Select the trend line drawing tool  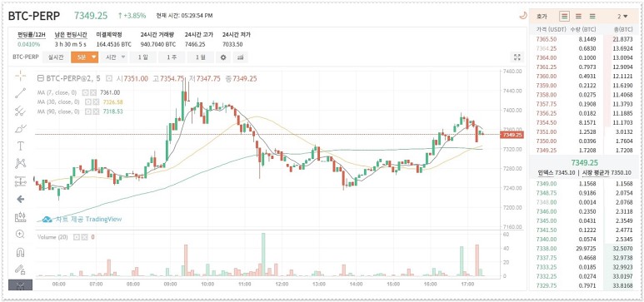click(20, 92)
